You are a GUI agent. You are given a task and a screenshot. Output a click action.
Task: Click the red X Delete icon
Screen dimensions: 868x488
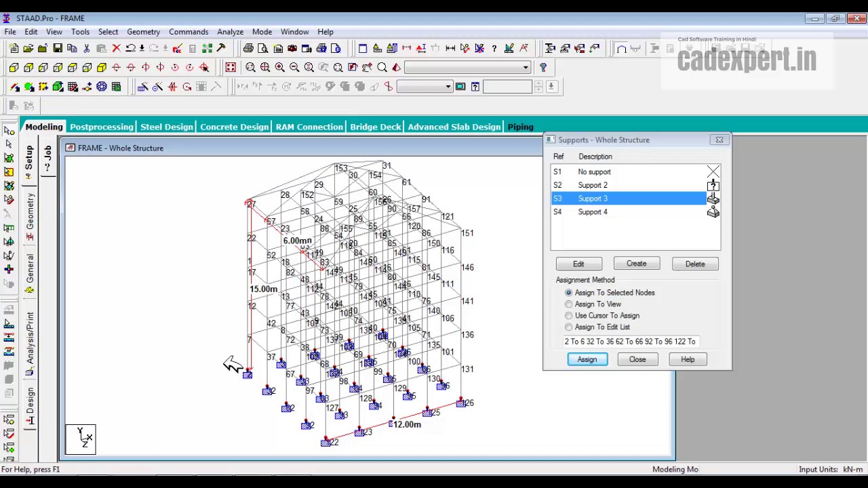116,48
